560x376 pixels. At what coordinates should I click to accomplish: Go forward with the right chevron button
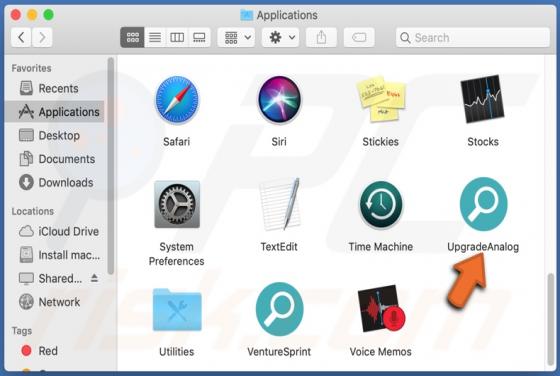pyautogui.click(x=42, y=37)
